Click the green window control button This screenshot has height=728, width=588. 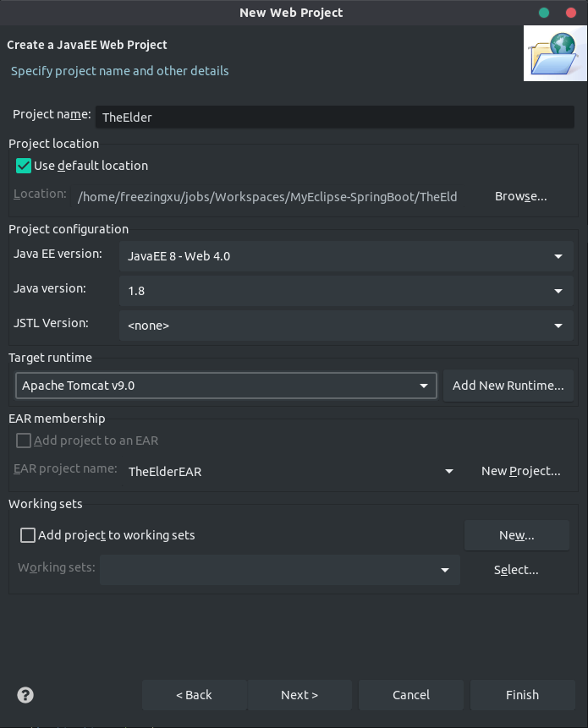[x=544, y=13]
